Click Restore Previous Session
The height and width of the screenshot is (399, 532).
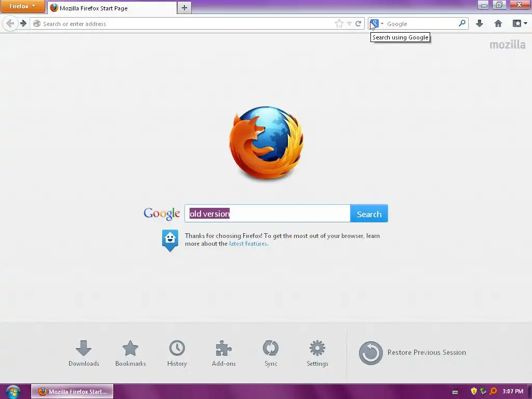[x=412, y=353]
